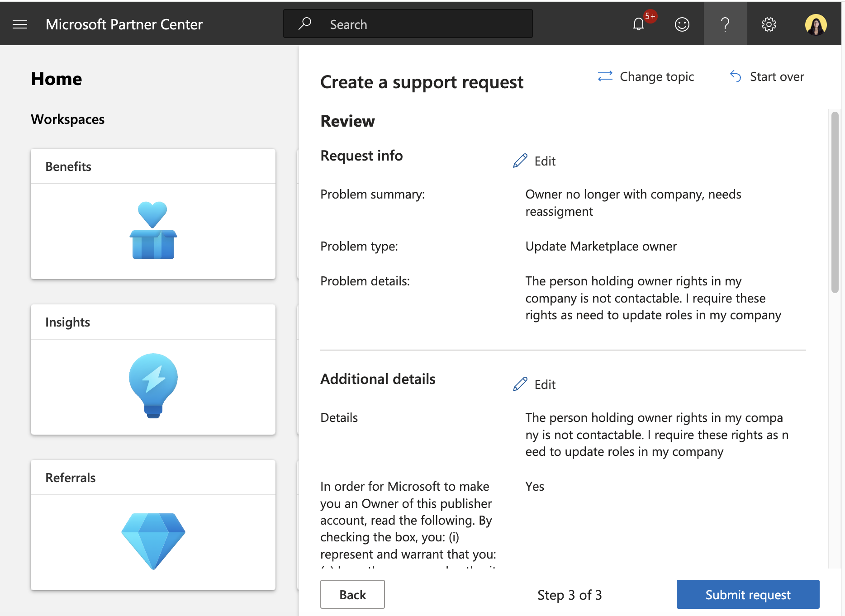This screenshot has width=845, height=616.
Task: Click 'Update Marketplace owner' problem type value
Action: pyautogui.click(x=601, y=246)
